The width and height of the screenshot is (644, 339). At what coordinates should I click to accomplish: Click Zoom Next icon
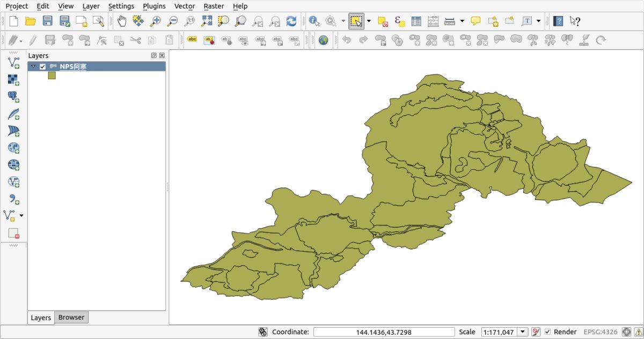(x=274, y=21)
